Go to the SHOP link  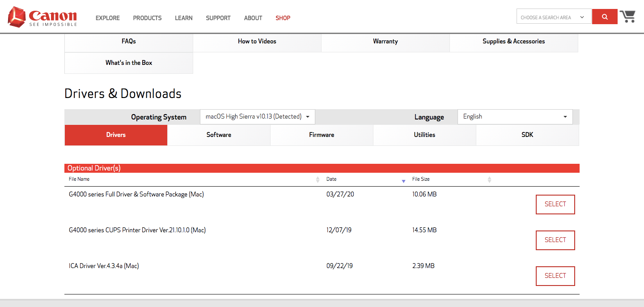point(283,18)
